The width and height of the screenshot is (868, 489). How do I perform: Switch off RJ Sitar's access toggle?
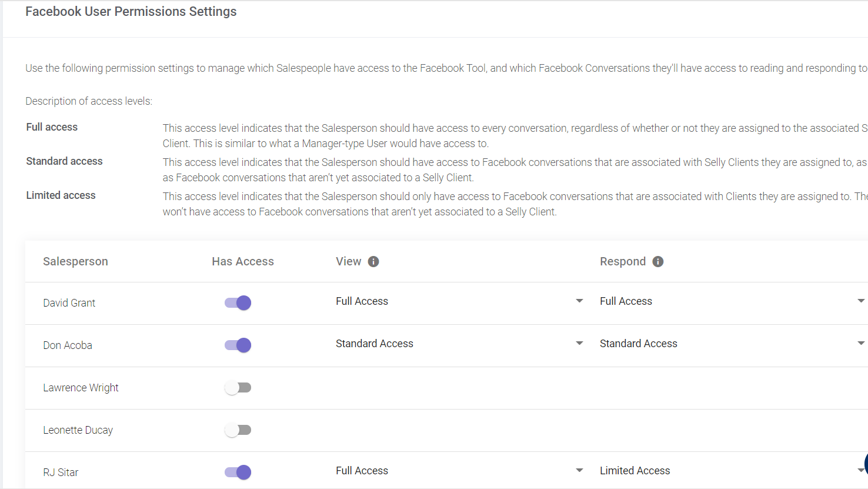(238, 473)
